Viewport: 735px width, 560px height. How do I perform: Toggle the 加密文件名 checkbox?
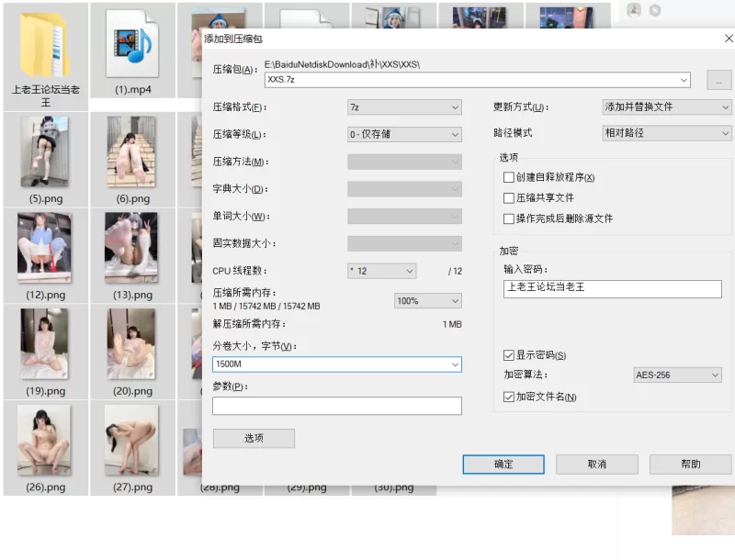(509, 398)
